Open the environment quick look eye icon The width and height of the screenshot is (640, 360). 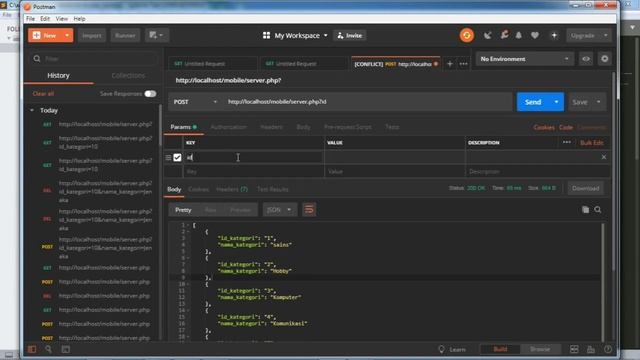[586, 59]
